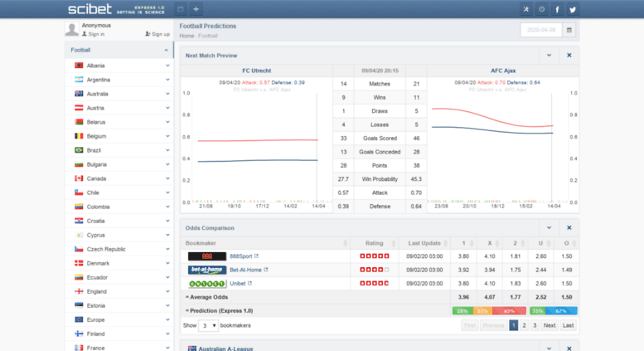Click the plus icon in top bar
The width and height of the screenshot is (644, 351).
tap(196, 9)
